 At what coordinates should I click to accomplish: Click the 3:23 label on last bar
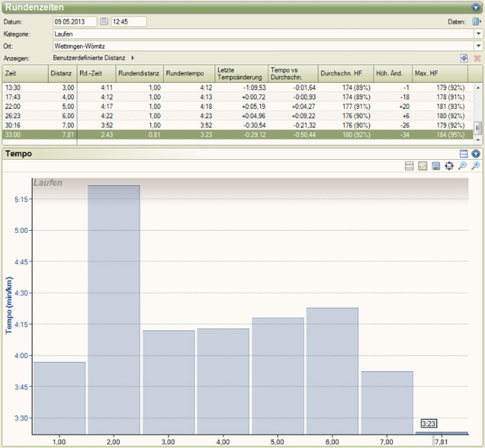coord(429,423)
